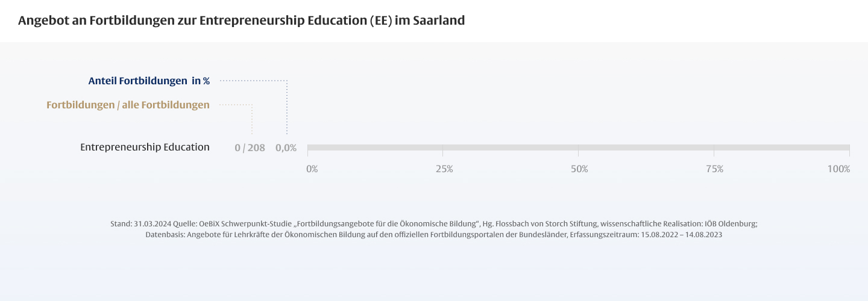The width and height of the screenshot is (868, 301).
Task: Select the 'Anteil Fortbildungen in %' legend label
Action: [x=149, y=81]
